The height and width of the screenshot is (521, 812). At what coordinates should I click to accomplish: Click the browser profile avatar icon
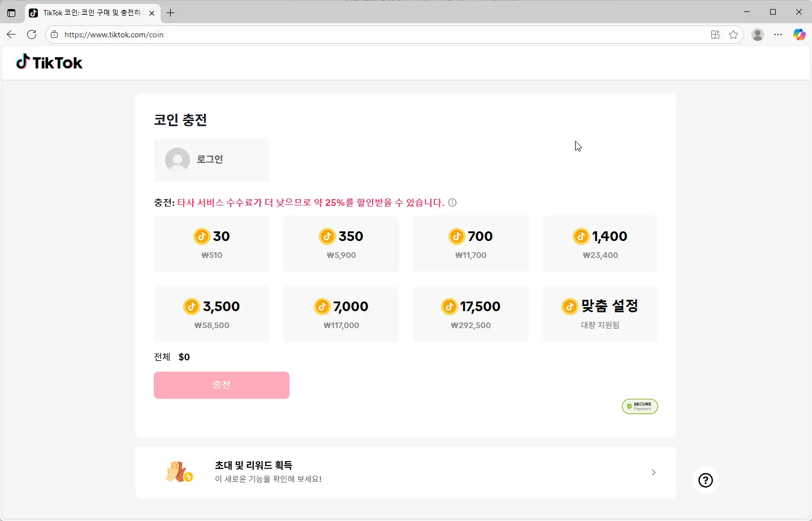coord(757,35)
